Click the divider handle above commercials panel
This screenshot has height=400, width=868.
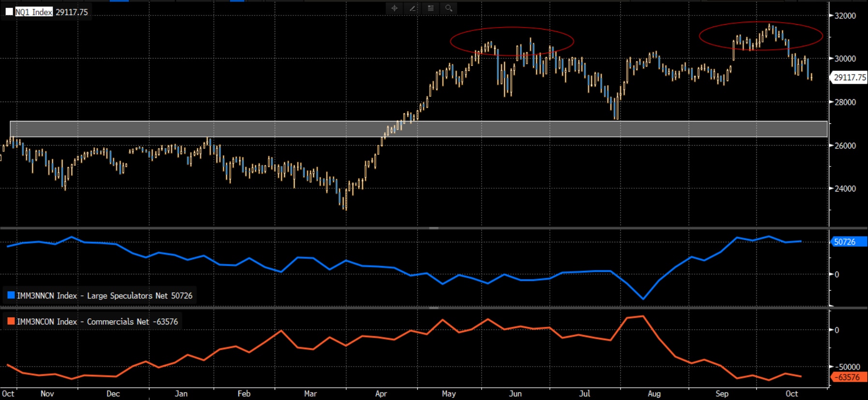coord(434,308)
